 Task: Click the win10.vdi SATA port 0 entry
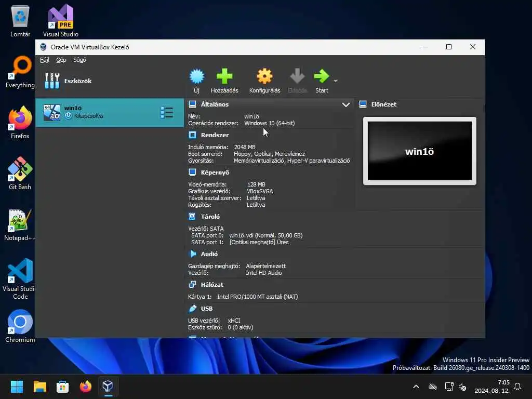(x=265, y=235)
